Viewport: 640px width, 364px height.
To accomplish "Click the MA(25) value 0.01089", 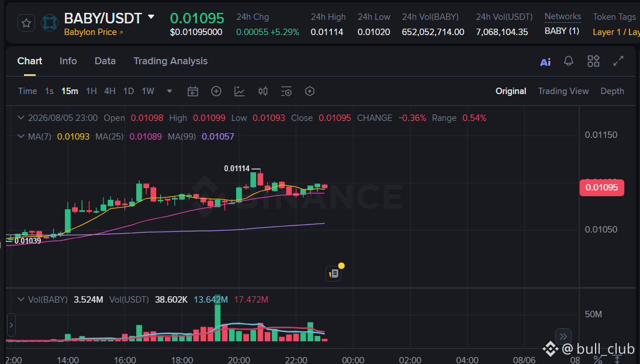I will [x=146, y=136].
